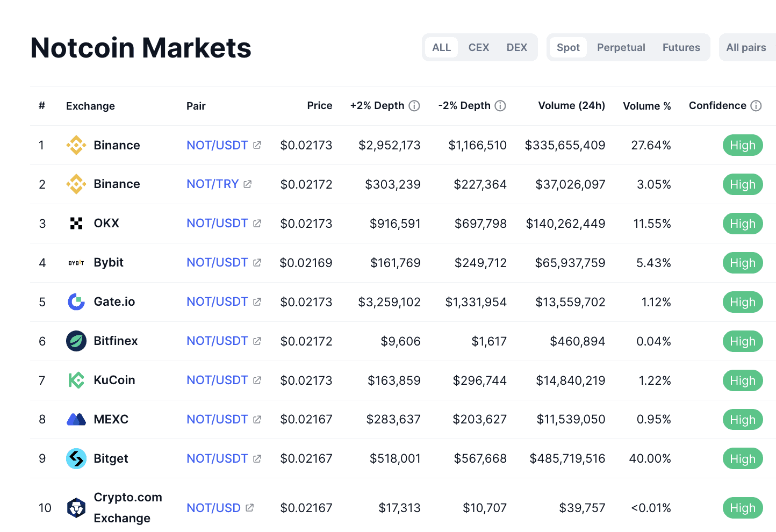Screen dimensions: 776x532
Task: Click the KuCoin exchange logo
Action: [x=76, y=380]
